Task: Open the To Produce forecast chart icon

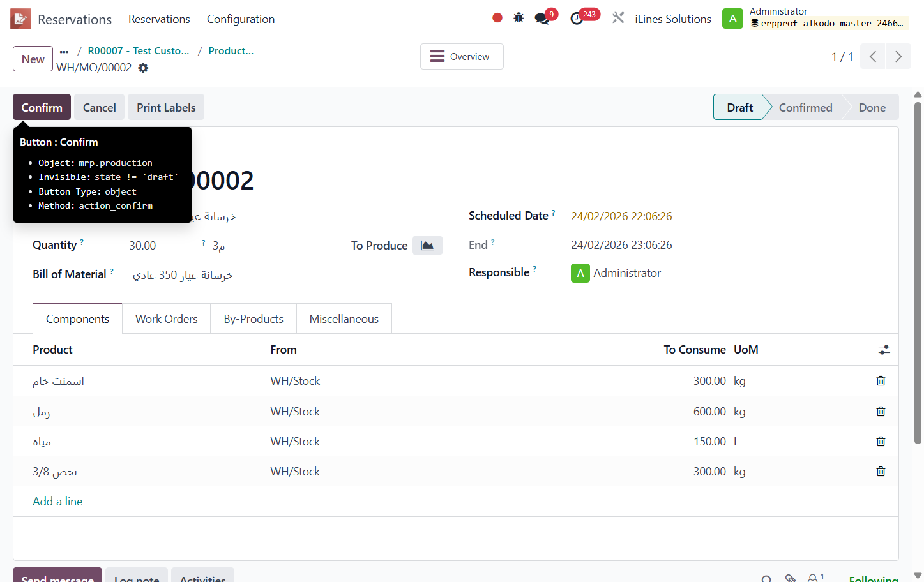Action: click(x=427, y=245)
